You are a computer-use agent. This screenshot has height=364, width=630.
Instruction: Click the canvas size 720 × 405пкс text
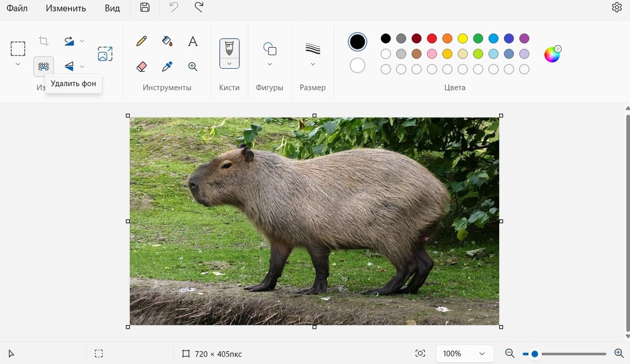point(218,354)
